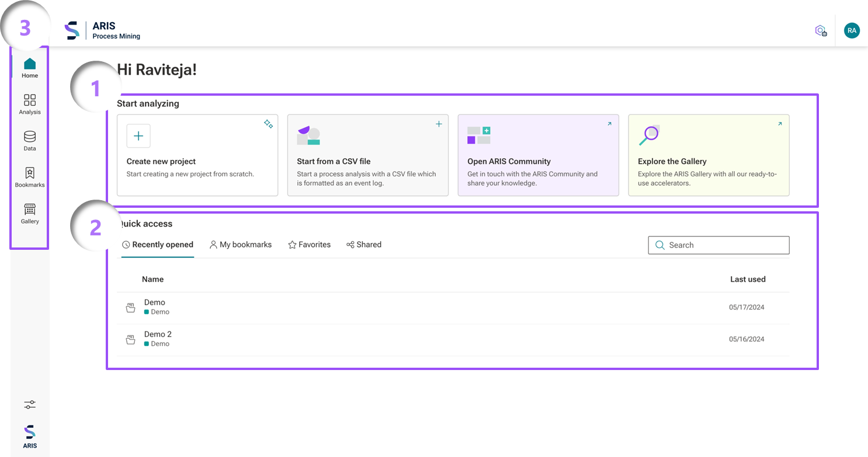Open the Demo project from recent list
This screenshot has height=457, width=868.
pos(154,302)
